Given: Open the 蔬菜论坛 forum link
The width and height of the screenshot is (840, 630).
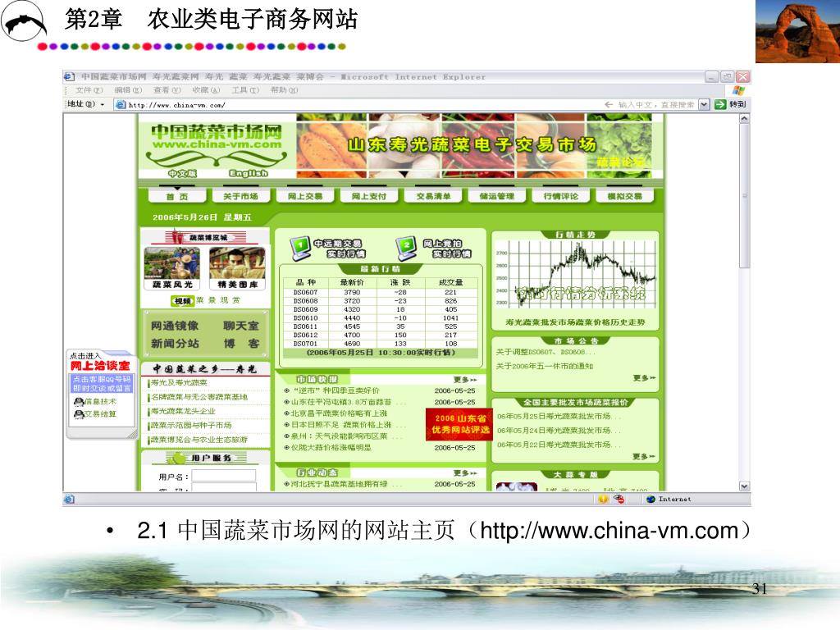Looking at the screenshot, I should (621, 162).
